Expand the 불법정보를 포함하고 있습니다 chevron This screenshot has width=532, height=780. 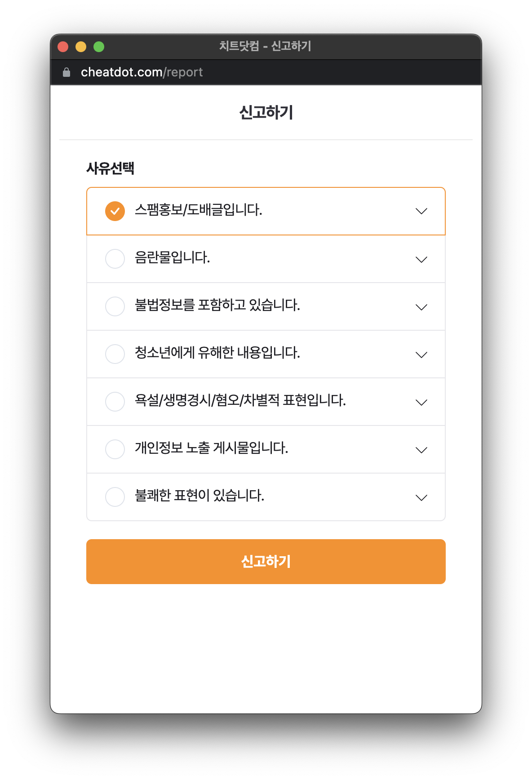(x=421, y=307)
